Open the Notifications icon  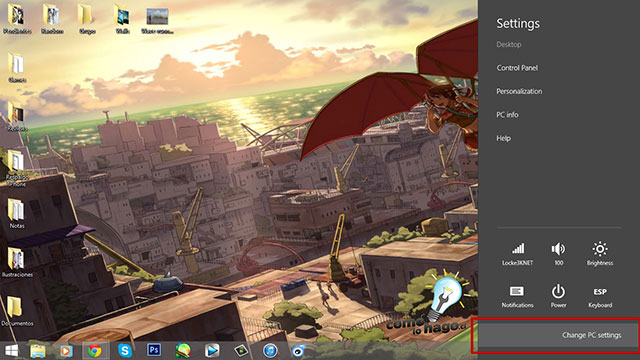(x=517, y=297)
